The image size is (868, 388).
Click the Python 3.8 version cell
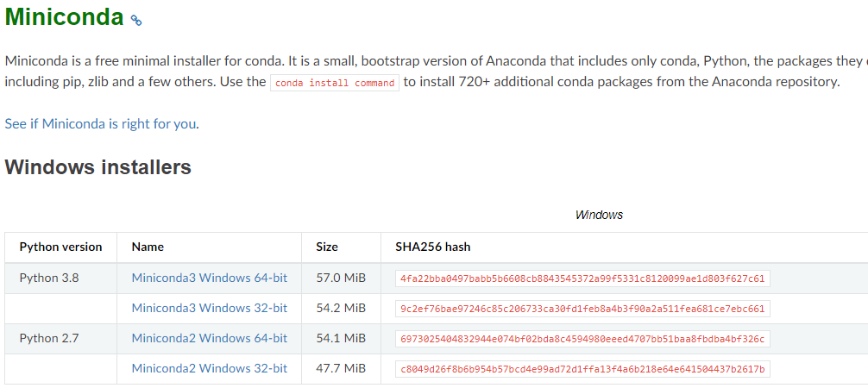pyautogui.click(x=49, y=278)
